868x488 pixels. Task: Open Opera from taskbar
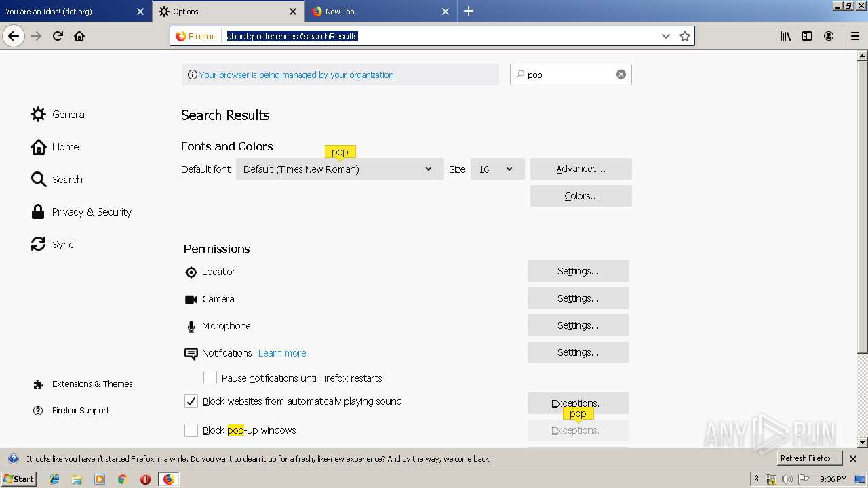click(x=145, y=479)
